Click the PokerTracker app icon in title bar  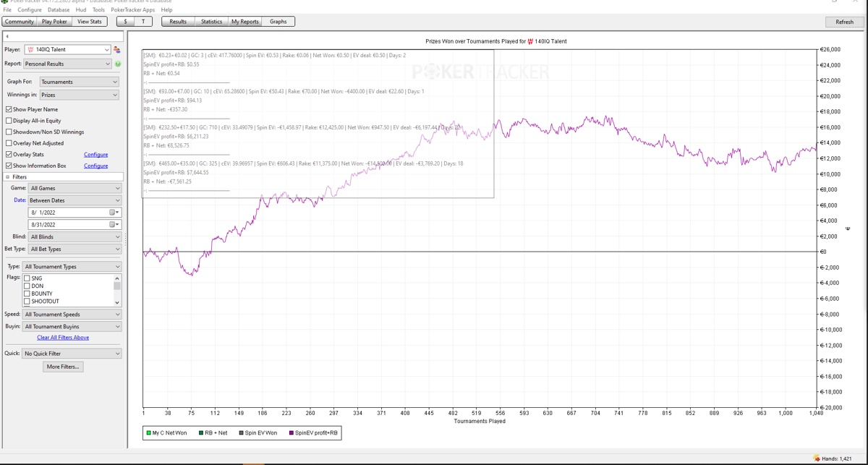(5, 1)
